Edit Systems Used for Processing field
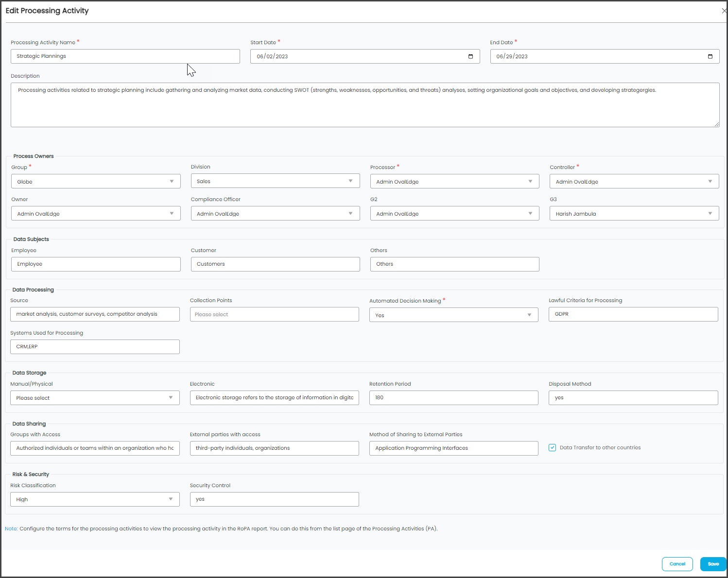728x578 pixels. pos(95,346)
